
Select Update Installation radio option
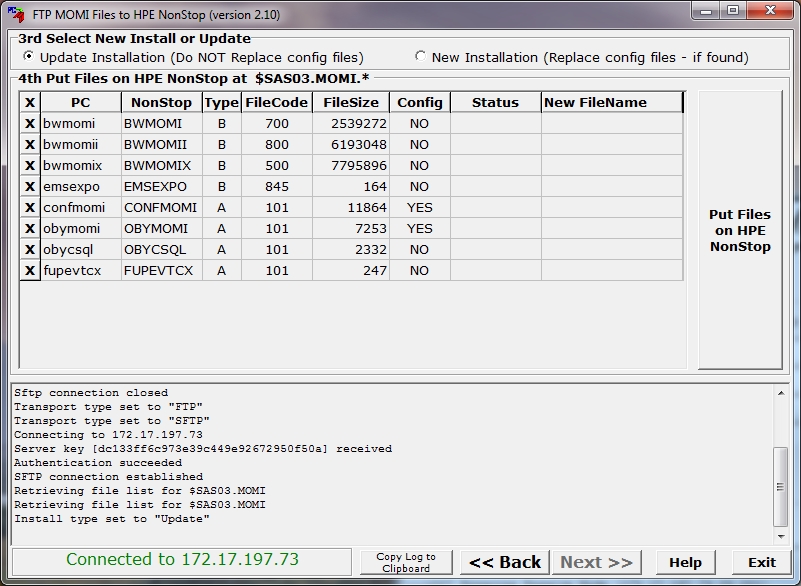point(28,57)
